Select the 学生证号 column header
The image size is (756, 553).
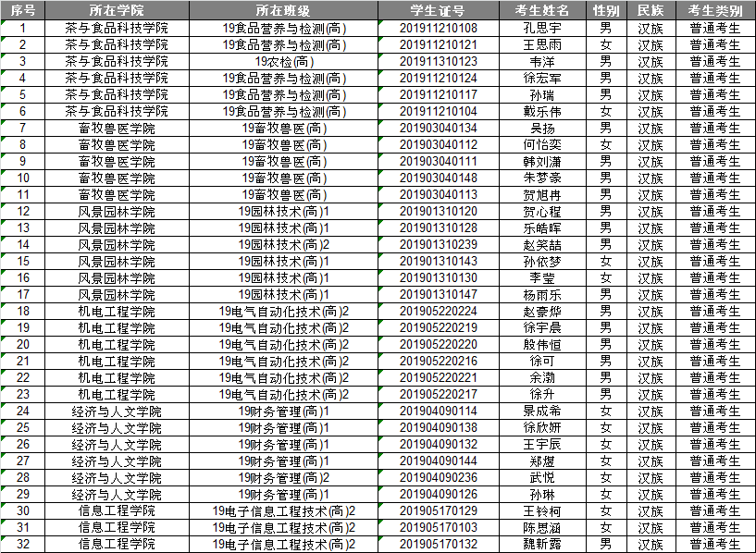(x=438, y=11)
